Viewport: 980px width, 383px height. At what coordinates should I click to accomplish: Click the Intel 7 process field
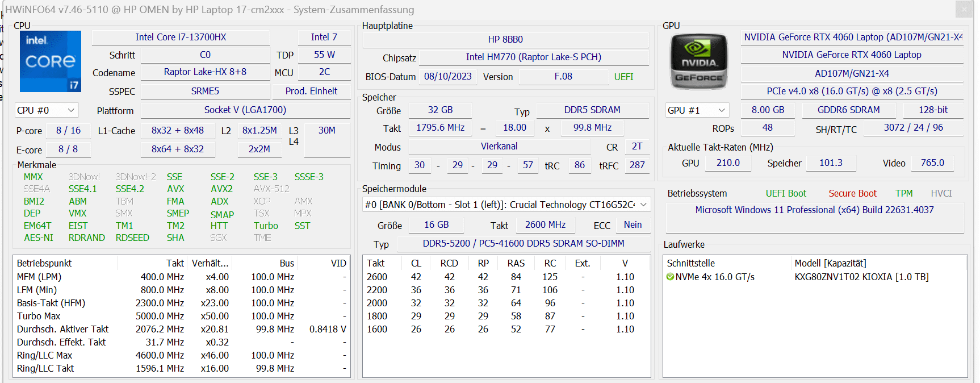pos(324,37)
